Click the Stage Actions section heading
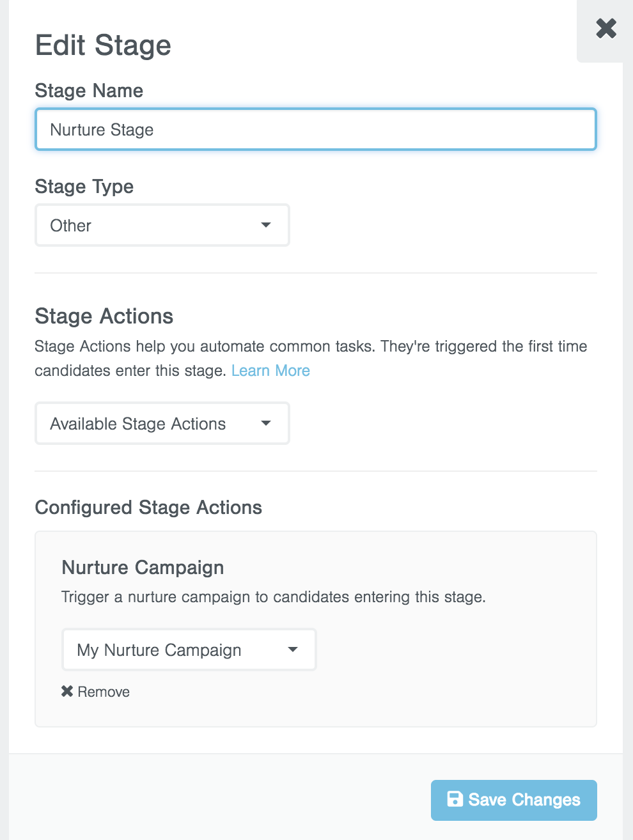 (104, 316)
